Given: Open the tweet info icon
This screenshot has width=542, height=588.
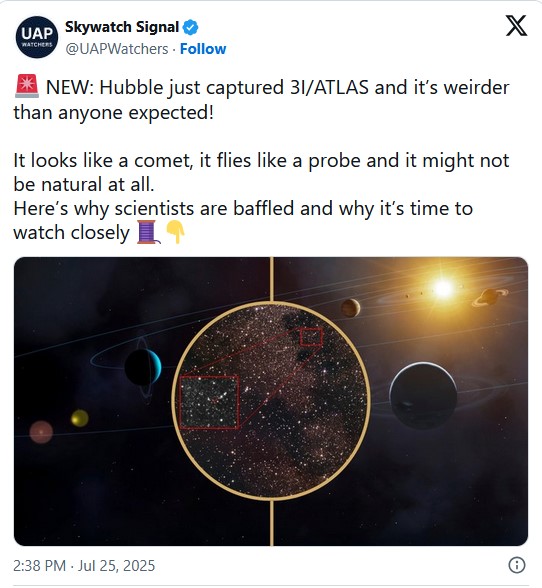Looking at the screenshot, I should [516, 565].
